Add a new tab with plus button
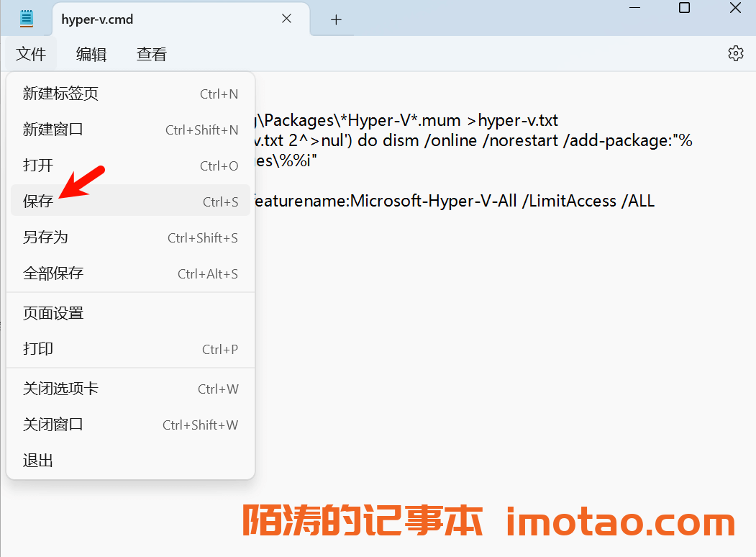Image resolution: width=756 pixels, height=557 pixels. tap(336, 19)
